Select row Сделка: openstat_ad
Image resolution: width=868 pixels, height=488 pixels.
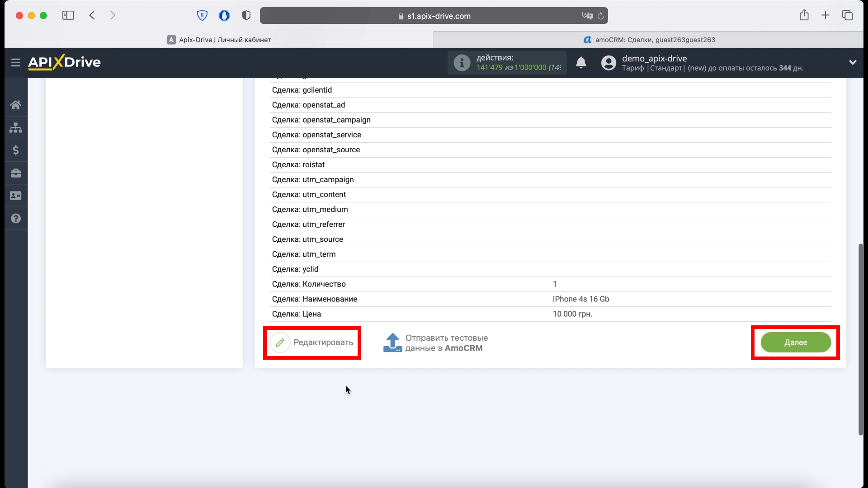(x=550, y=105)
